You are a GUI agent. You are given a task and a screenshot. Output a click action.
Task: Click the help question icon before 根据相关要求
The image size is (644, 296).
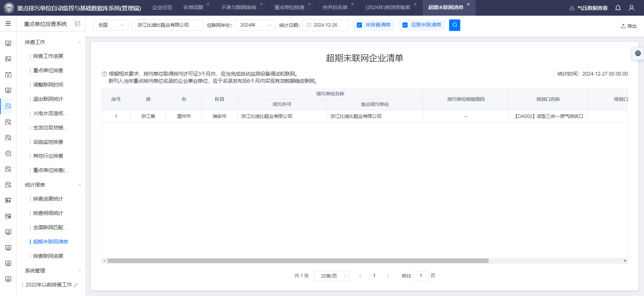pyautogui.click(x=104, y=74)
